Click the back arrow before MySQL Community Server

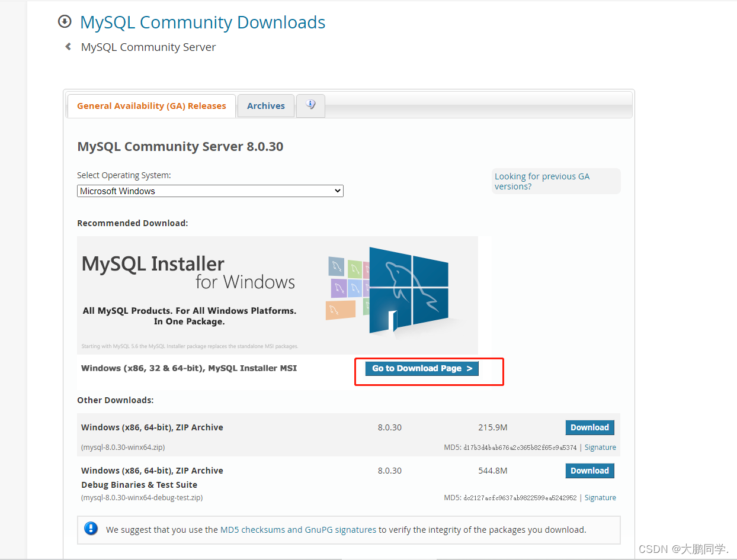tap(68, 47)
